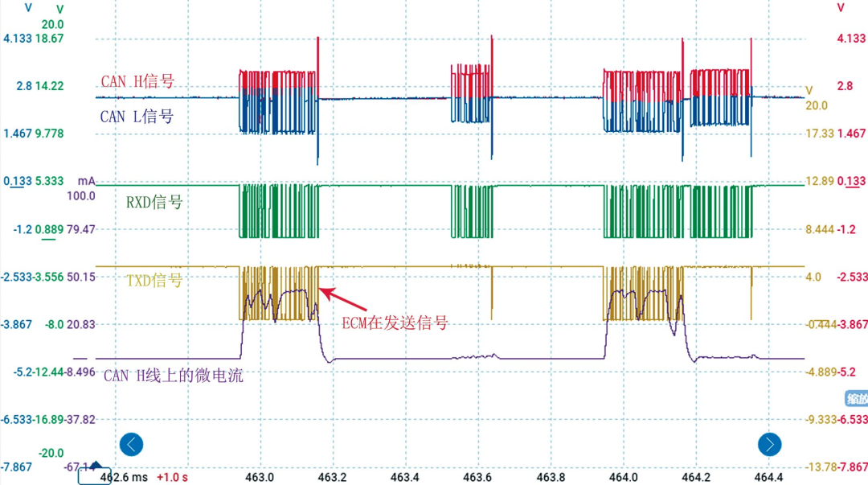The height and width of the screenshot is (485, 868).
Task: Select the trigger position marker at bottom left
Action: point(95,466)
